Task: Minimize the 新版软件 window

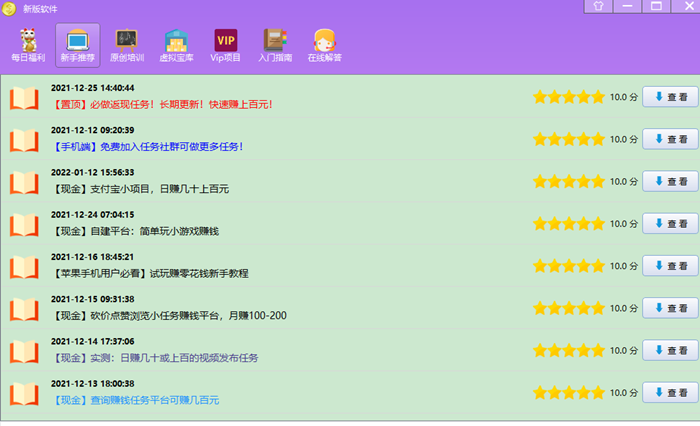Action: 627,6
